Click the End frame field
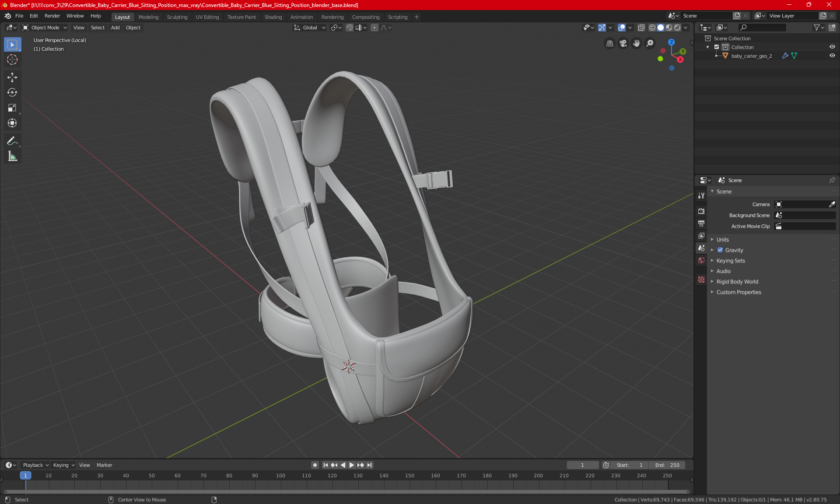Viewport: 840px width, 504px height. tap(667, 465)
